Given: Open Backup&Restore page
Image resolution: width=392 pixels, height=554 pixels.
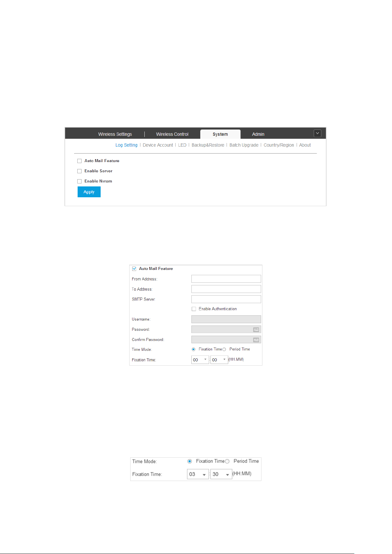Looking at the screenshot, I should click(x=208, y=145).
